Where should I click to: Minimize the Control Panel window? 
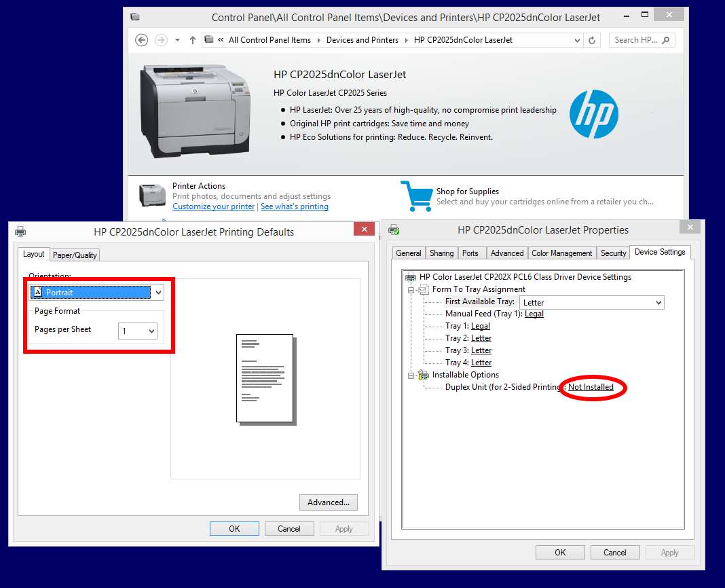coord(627,16)
